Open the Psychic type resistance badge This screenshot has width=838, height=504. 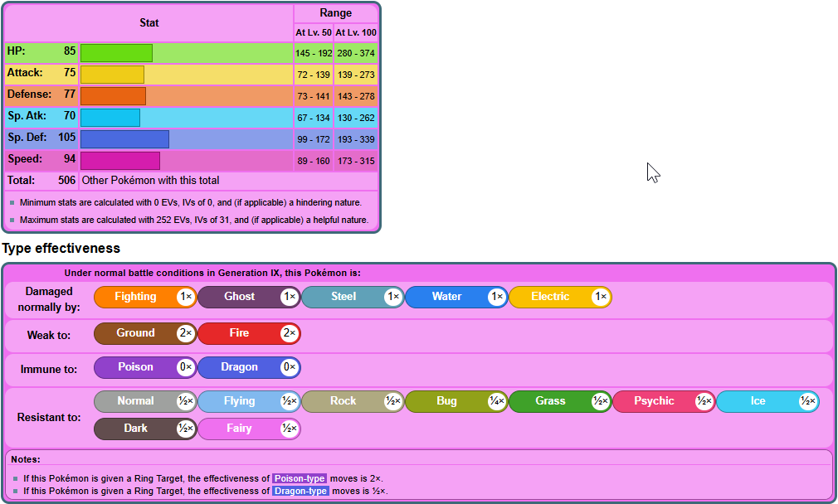pyautogui.click(x=664, y=401)
